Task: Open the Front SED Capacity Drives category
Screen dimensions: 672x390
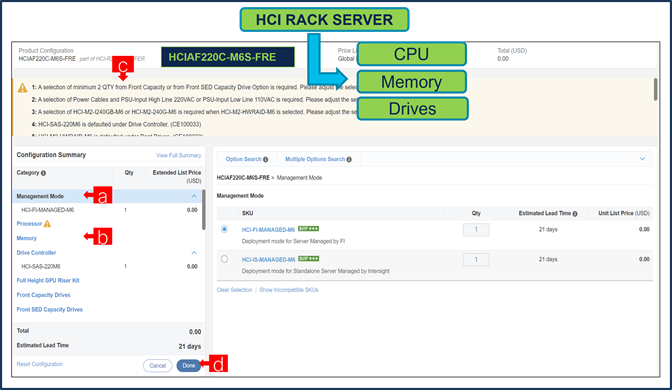Action: (x=49, y=309)
